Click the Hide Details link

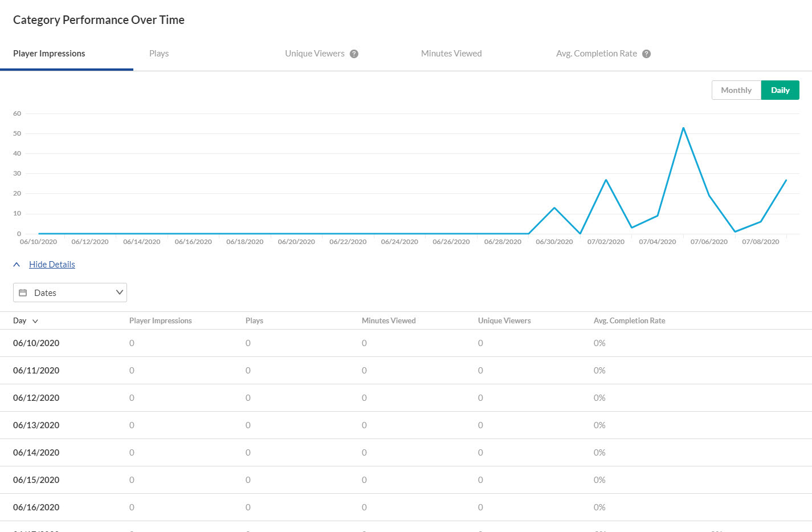click(x=52, y=265)
